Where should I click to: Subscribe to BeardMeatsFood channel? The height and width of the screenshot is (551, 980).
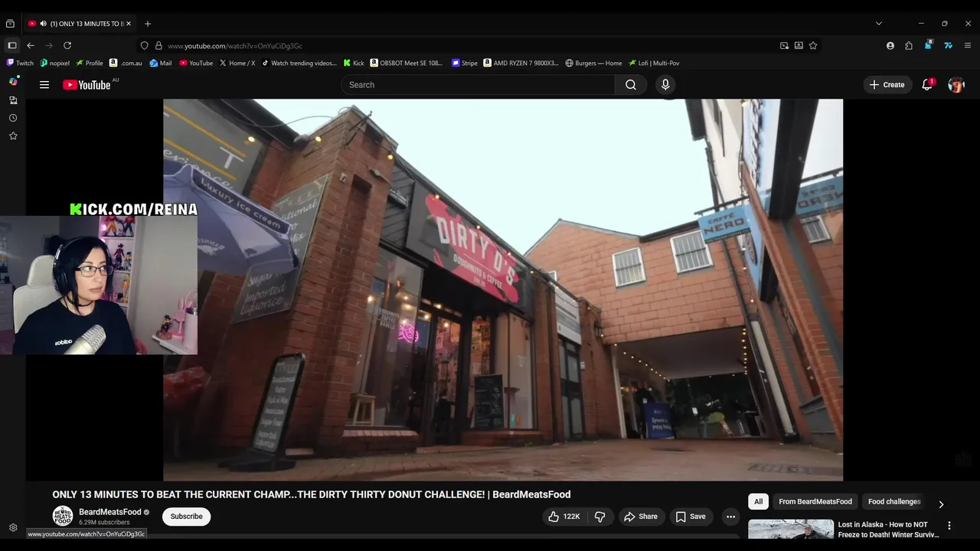pyautogui.click(x=186, y=517)
